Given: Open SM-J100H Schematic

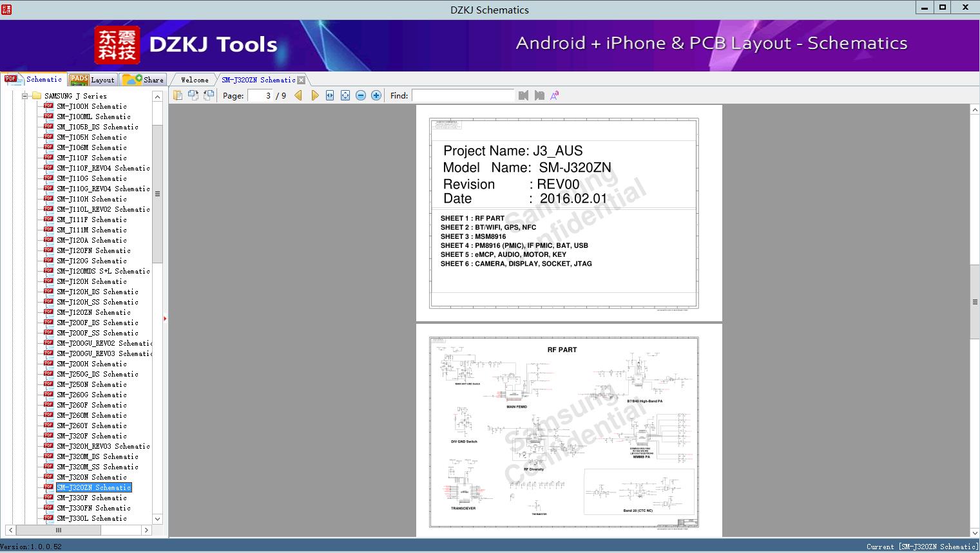Looking at the screenshot, I should pos(91,106).
